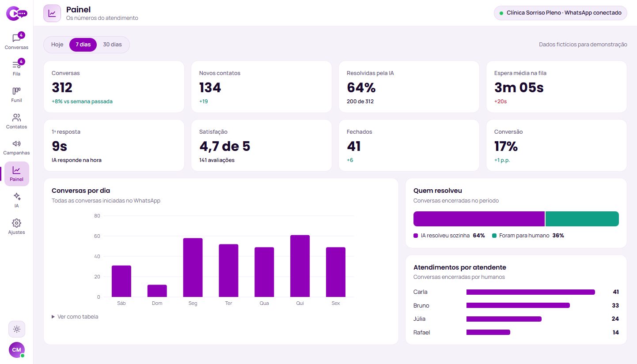The image size is (637, 364).
Task: Toggle the light theme sun button
Action: (17, 329)
